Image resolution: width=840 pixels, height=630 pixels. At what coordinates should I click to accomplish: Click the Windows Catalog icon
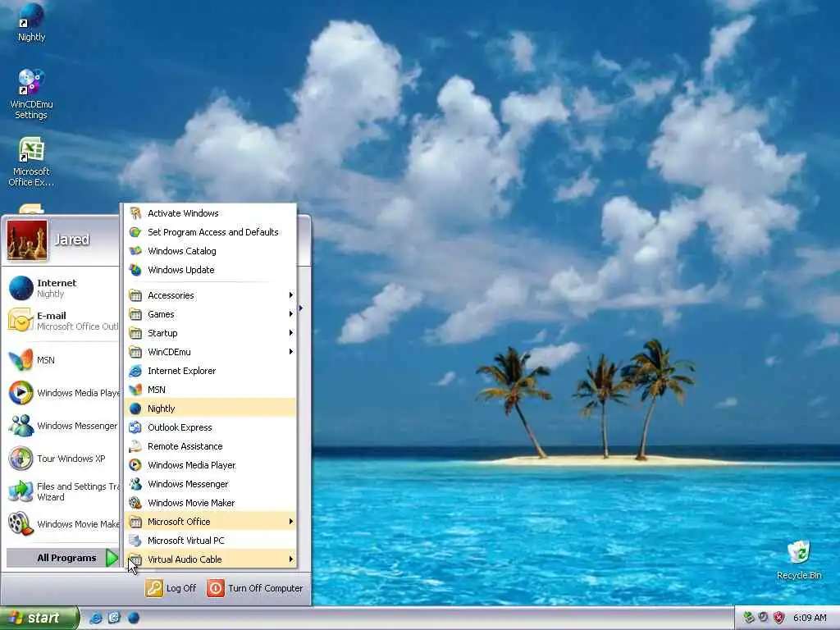[x=135, y=251]
